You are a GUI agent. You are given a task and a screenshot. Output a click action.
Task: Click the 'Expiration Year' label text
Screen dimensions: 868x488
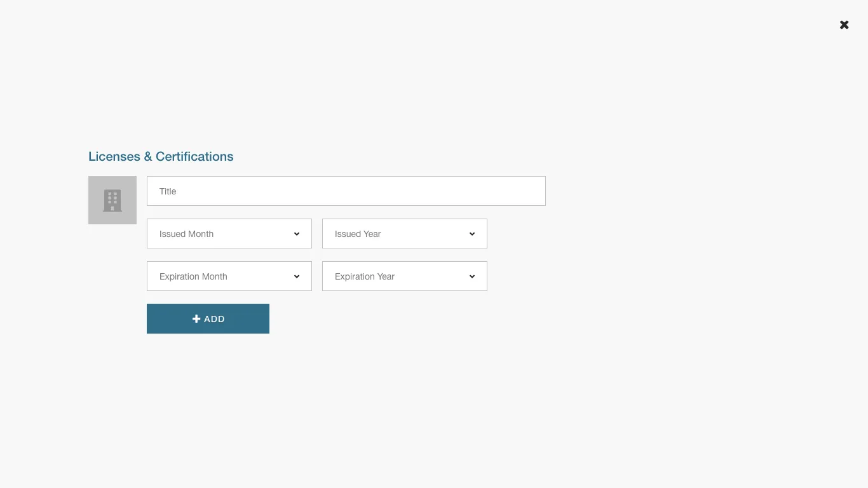click(x=365, y=276)
